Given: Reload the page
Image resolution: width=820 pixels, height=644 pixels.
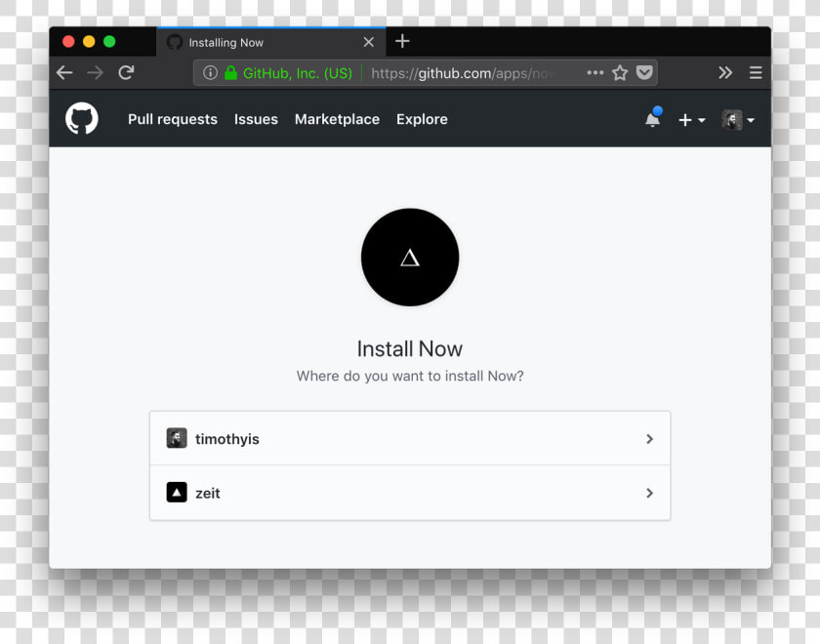Looking at the screenshot, I should tap(126, 72).
